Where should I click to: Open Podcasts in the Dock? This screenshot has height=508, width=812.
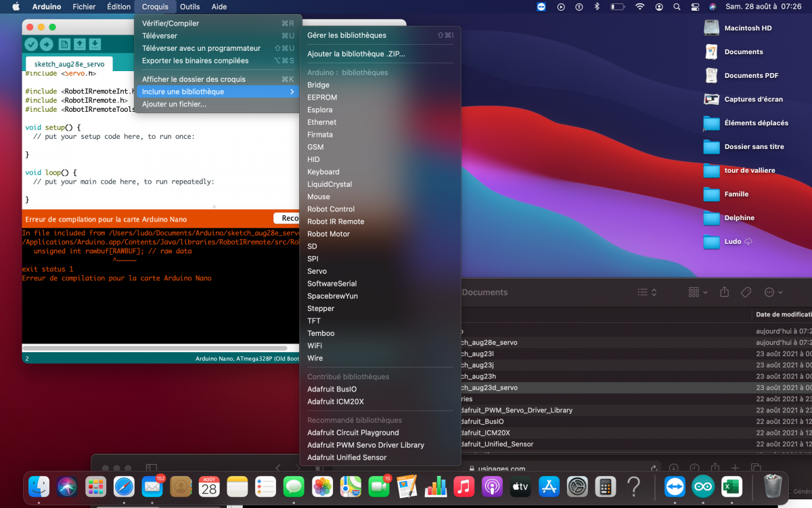click(x=492, y=486)
